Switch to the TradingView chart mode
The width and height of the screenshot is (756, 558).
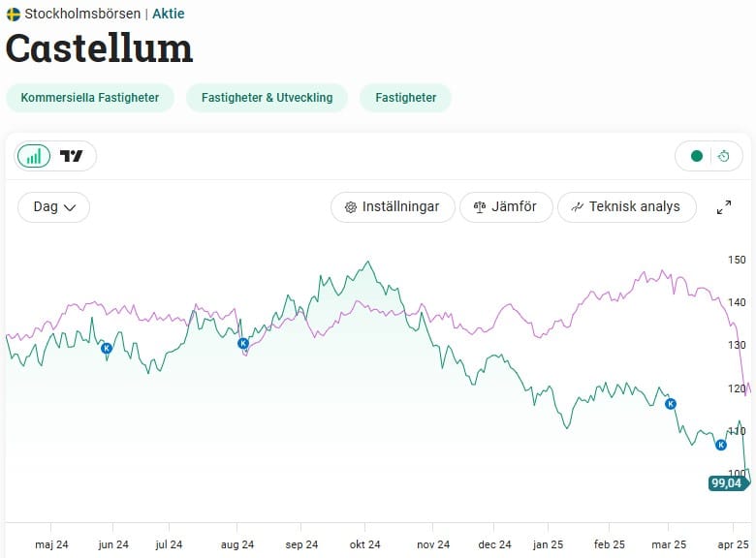click(x=72, y=156)
